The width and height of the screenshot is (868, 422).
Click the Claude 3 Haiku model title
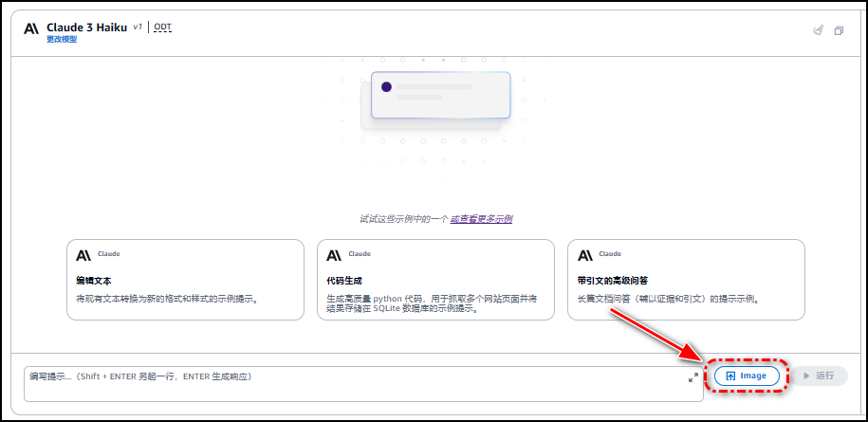[87, 28]
